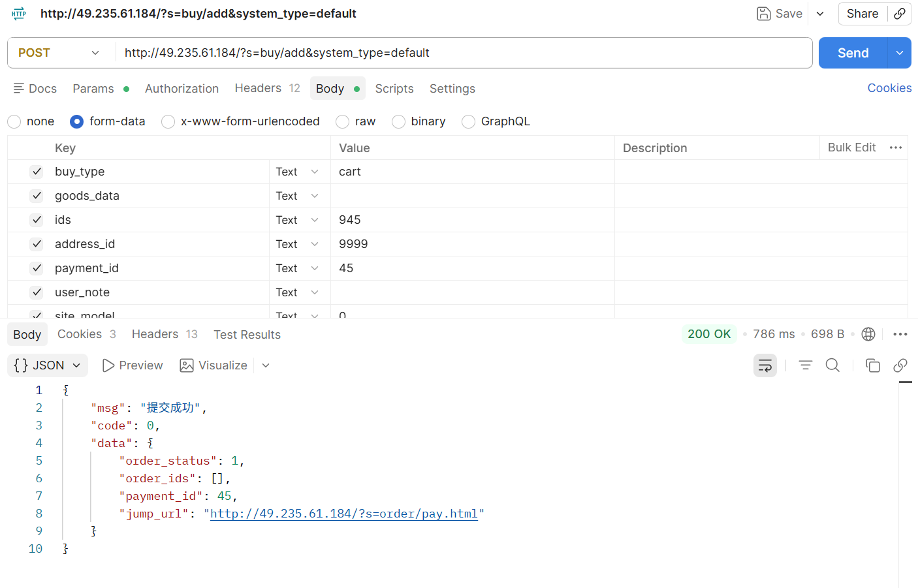Change goods_data field type dropdown

297,196
